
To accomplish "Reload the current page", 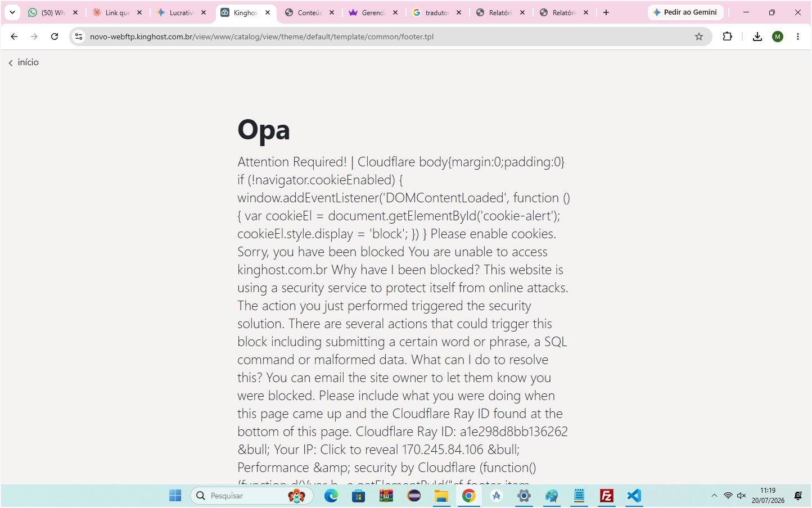I will [55, 37].
